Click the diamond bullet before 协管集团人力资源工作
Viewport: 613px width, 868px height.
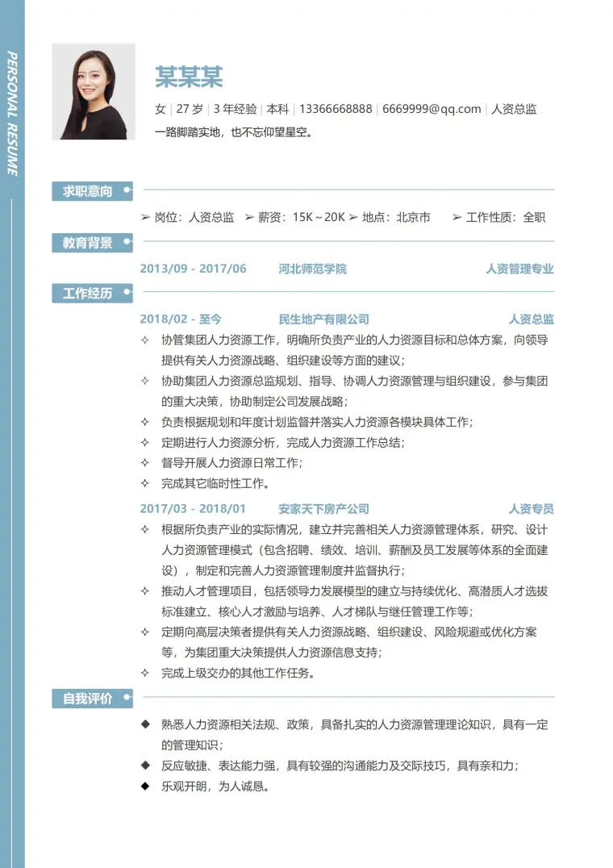coord(145,340)
